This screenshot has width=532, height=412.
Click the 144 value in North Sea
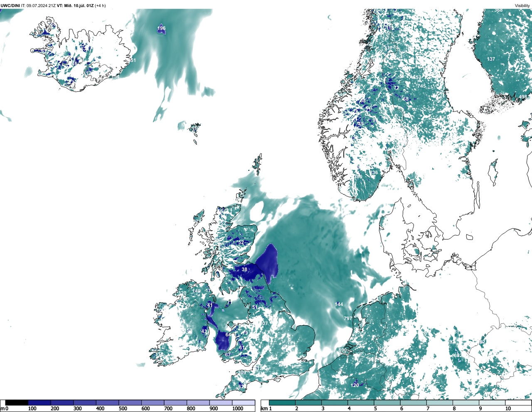(339, 304)
